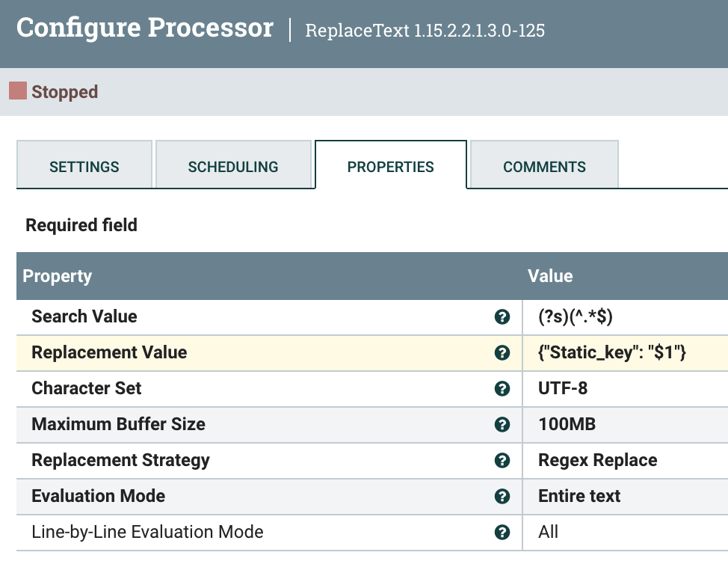The width and height of the screenshot is (728, 579).
Task: Click the red Stopped status square
Action: tap(16, 91)
